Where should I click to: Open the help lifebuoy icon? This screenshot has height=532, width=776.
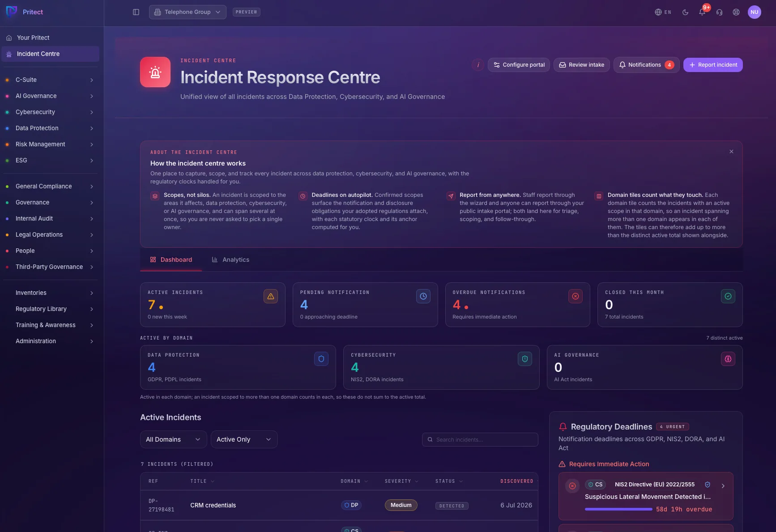point(736,12)
